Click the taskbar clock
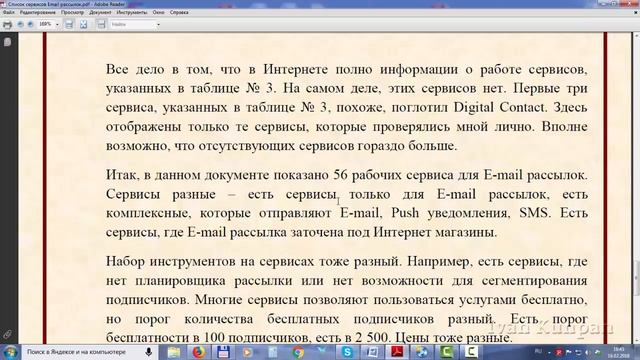Screen dimensions: 640x360 coord(619,352)
